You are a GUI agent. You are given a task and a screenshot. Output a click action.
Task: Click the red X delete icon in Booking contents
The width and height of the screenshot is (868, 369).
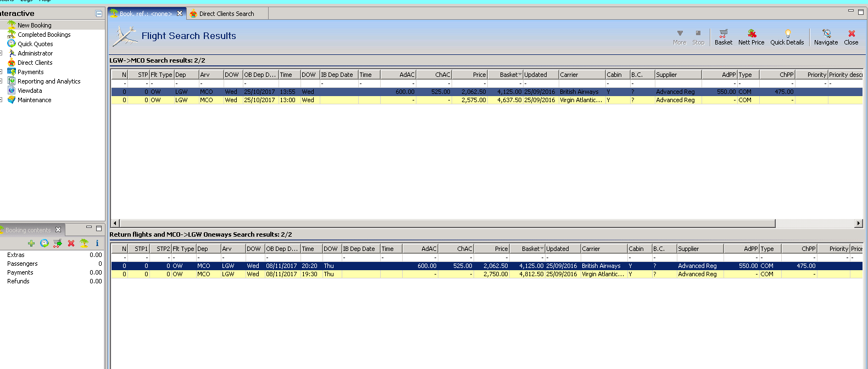(71, 243)
